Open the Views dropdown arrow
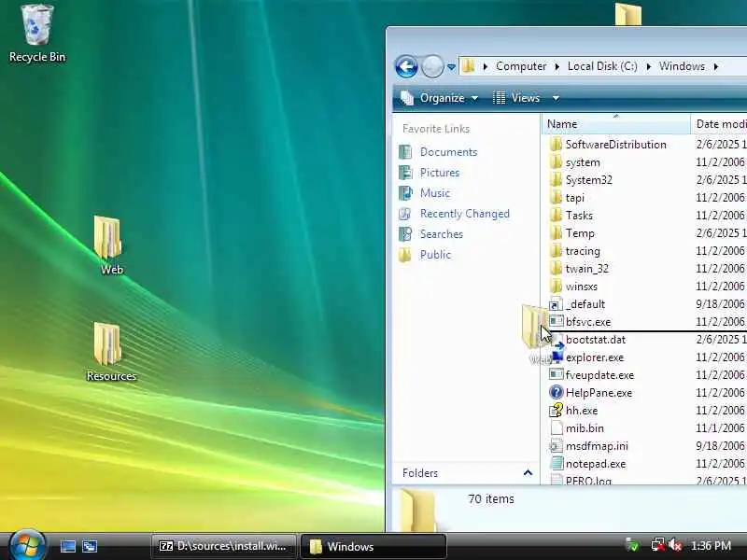Screen dimensions: 747x560 [x=556, y=98]
